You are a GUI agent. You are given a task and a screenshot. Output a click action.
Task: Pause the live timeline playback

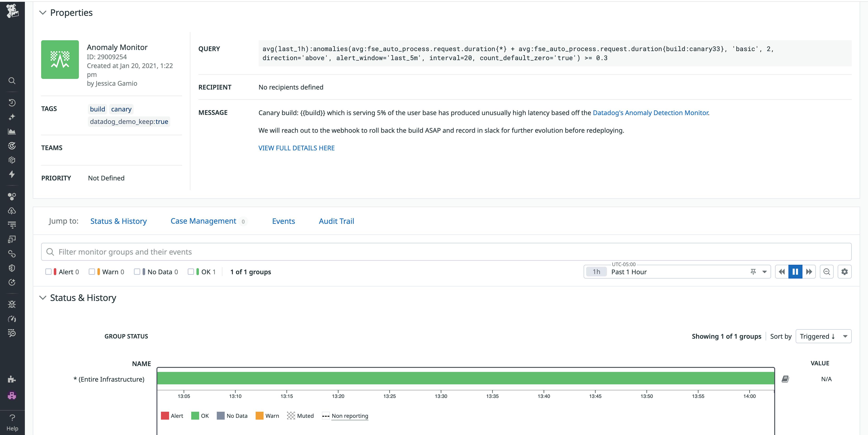(x=796, y=272)
